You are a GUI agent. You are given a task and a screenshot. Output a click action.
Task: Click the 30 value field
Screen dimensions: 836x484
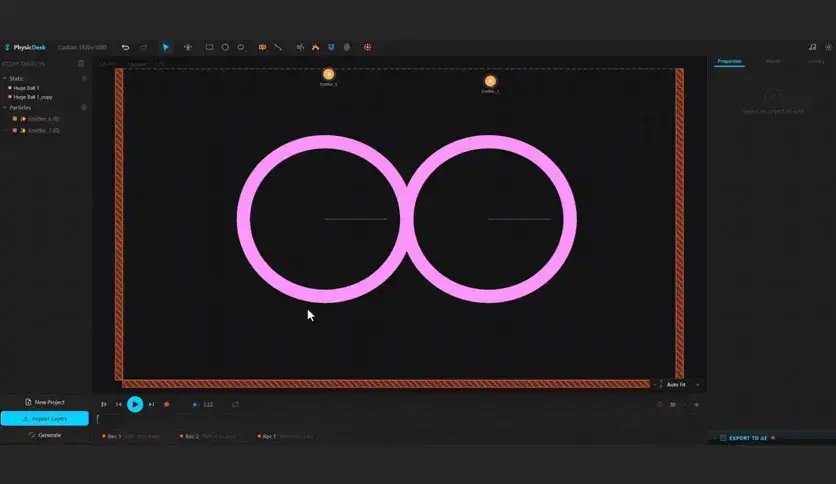click(x=673, y=405)
